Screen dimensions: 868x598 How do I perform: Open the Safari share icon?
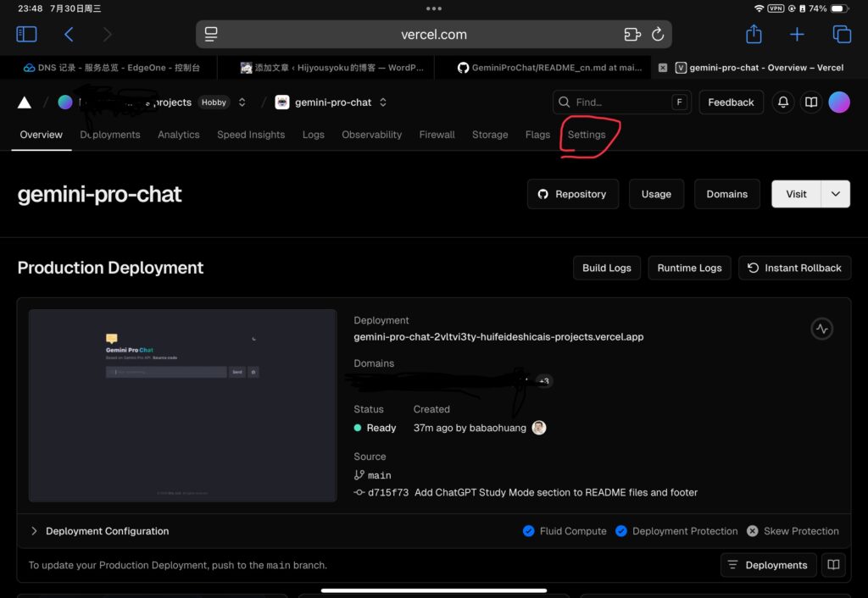coord(754,34)
